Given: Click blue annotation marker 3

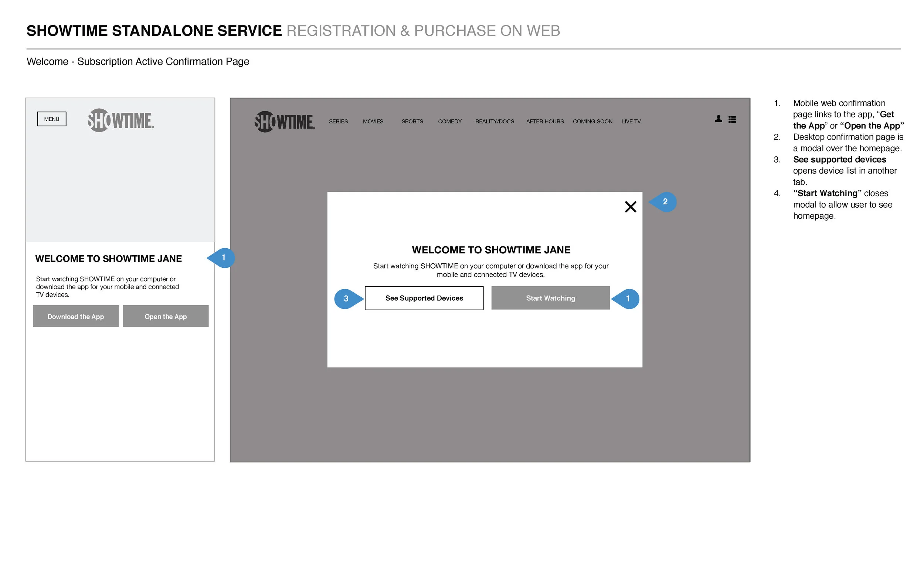Looking at the screenshot, I should point(346,298).
